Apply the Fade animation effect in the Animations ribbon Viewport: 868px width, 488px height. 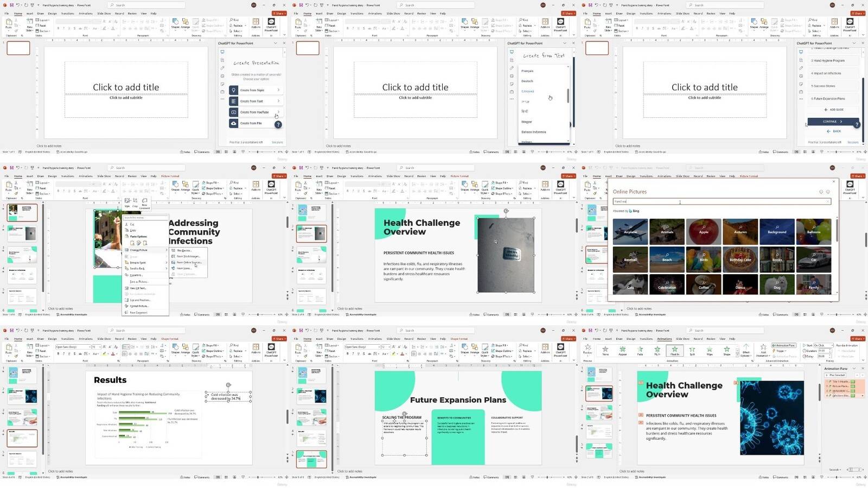pyautogui.click(x=640, y=350)
